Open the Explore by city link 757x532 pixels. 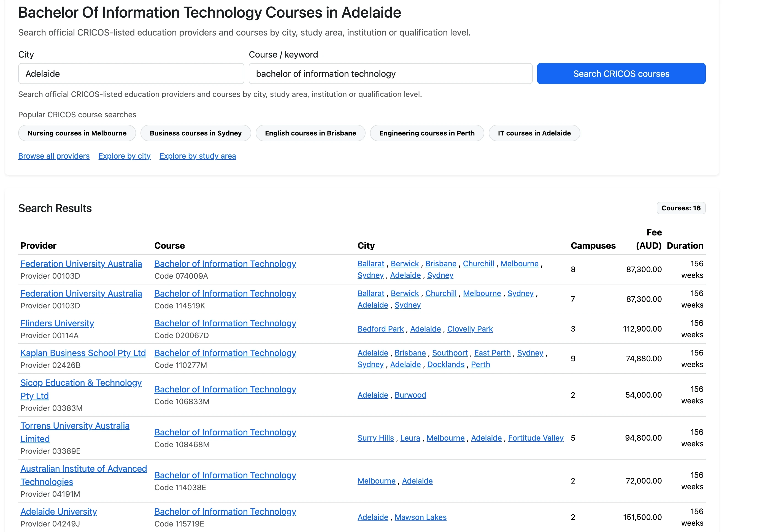pyautogui.click(x=124, y=156)
